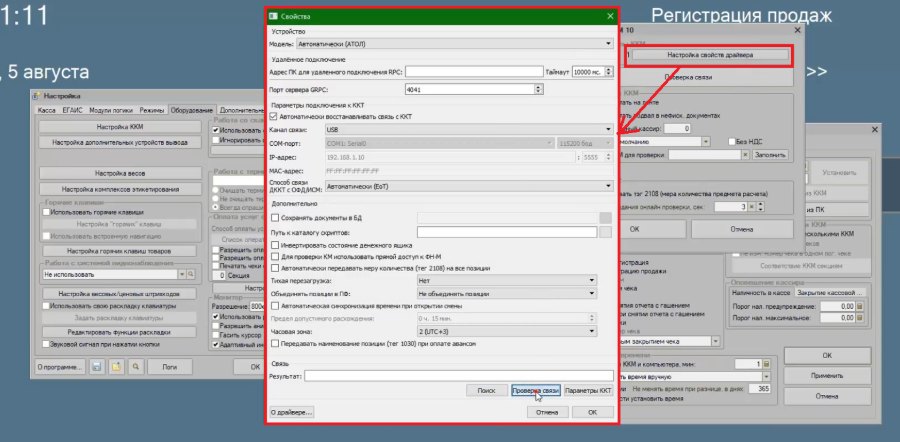900x442 pixels.
Task: Switch to the Касса tab
Action: pos(46,110)
